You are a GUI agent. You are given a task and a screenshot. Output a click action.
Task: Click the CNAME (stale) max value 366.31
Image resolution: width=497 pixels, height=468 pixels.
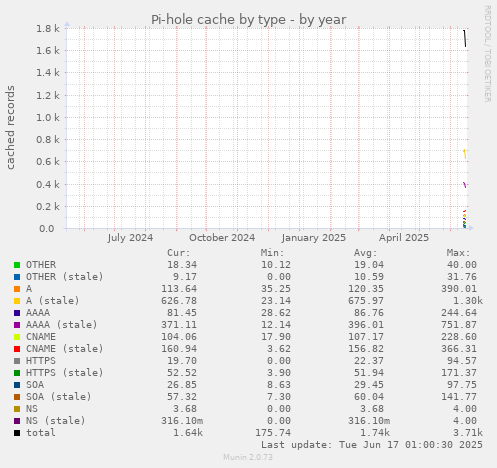tap(459, 349)
